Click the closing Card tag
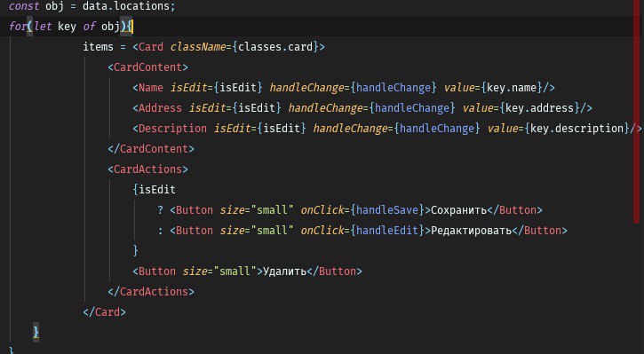This screenshot has height=354, width=644. 104,312
